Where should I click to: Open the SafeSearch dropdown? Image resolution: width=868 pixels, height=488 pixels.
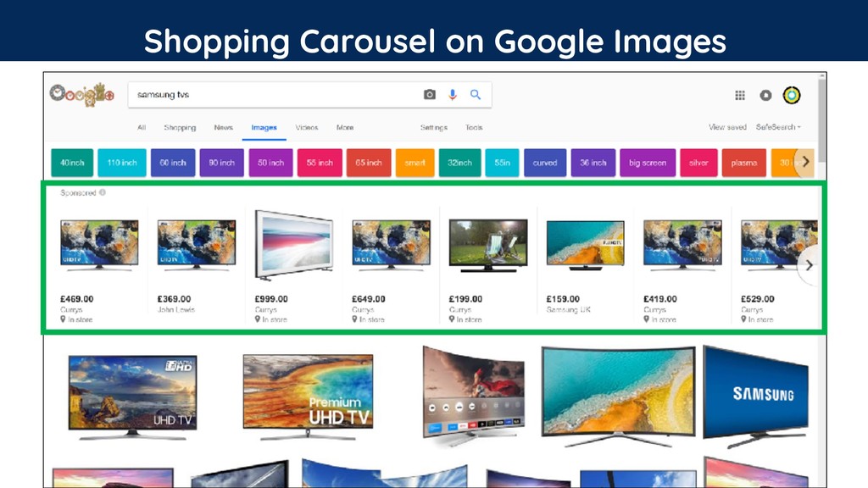[x=778, y=127]
